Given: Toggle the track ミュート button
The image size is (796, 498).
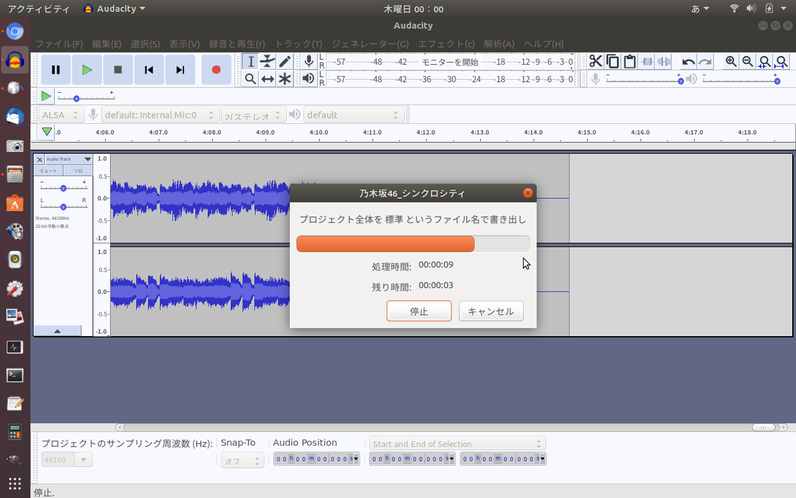Looking at the screenshot, I should click(x=49, y=171).
